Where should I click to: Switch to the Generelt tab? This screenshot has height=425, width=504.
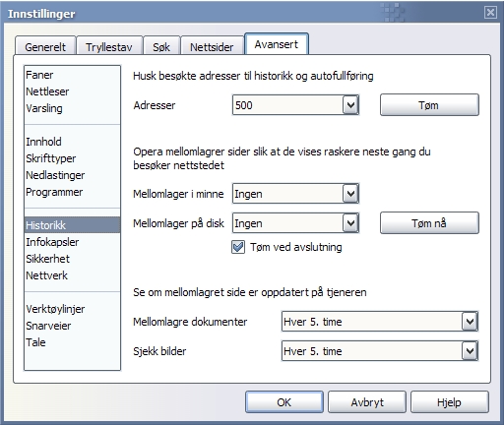45,46
